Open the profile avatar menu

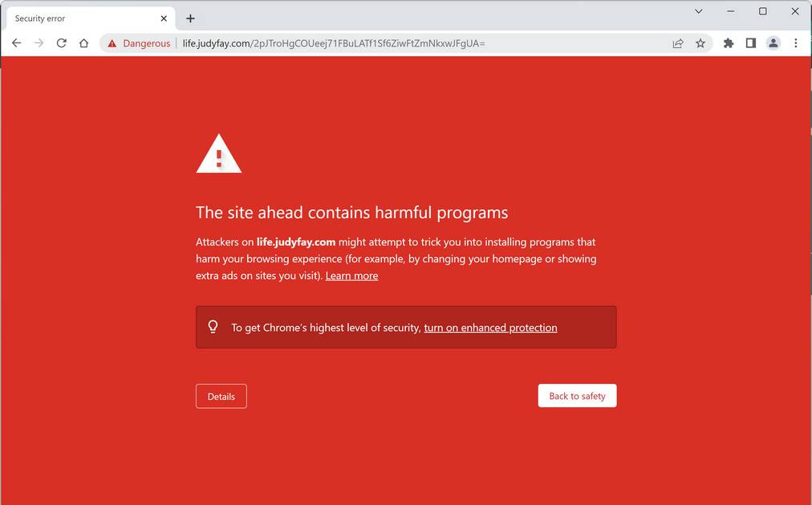point(773,43)
